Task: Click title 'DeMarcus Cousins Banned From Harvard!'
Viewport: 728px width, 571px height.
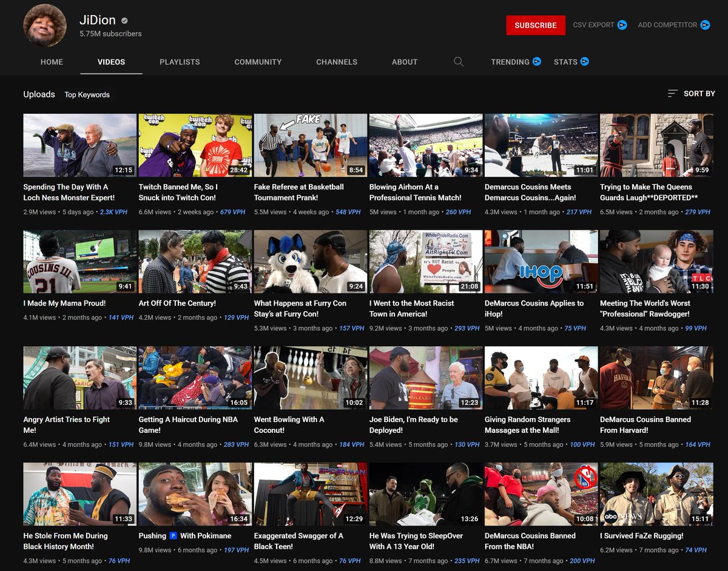Action: [645, 425]
